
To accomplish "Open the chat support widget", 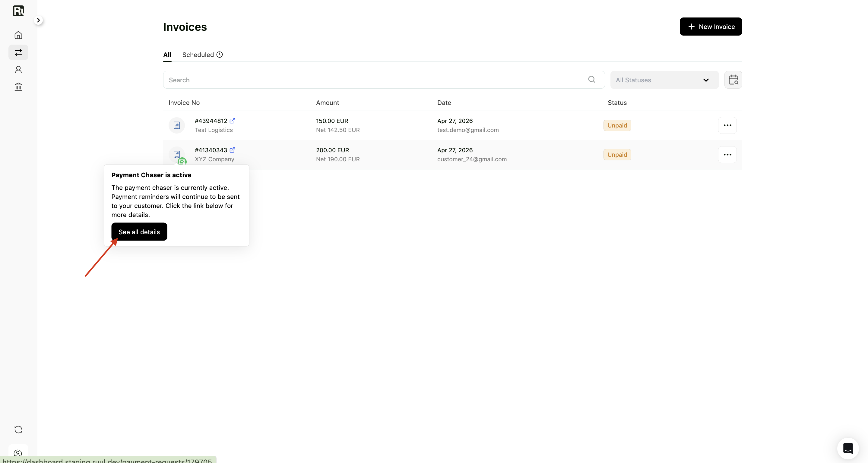I will point(848,448).
